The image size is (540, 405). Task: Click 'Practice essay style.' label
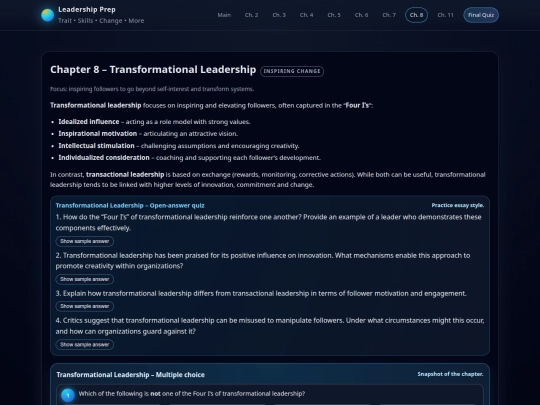[x=458, y=205]
